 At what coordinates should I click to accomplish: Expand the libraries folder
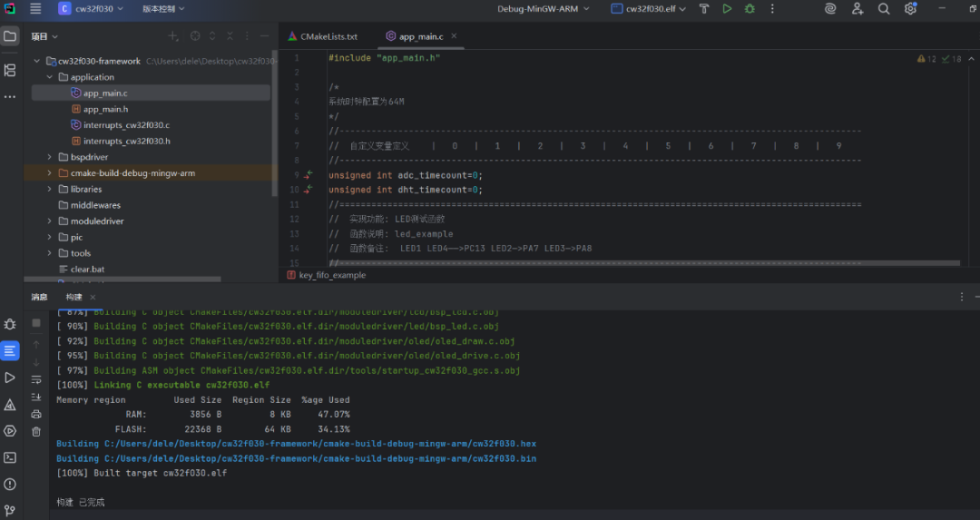pos(49,189)
